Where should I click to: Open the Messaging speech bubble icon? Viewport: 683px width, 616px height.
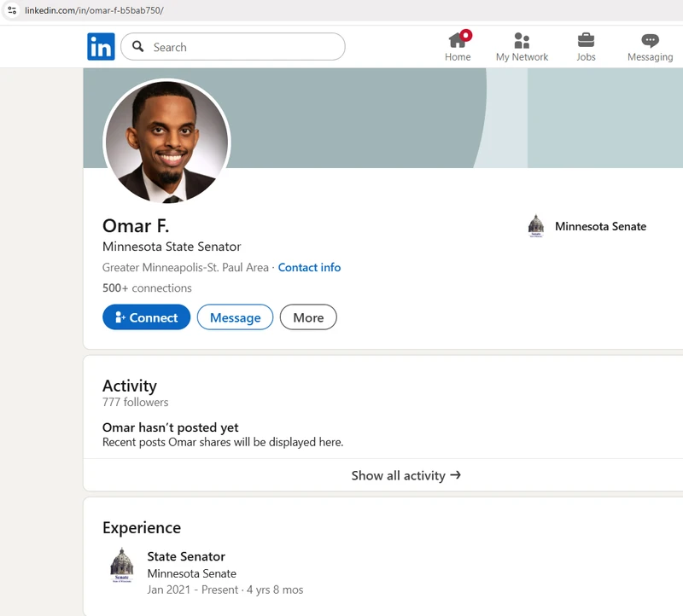point(650,40)
